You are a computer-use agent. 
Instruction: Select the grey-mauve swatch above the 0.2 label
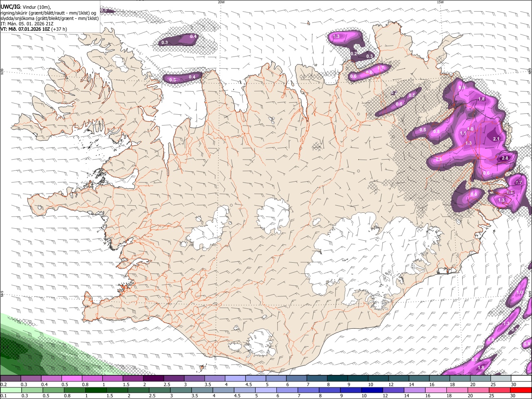click(10, 378)
